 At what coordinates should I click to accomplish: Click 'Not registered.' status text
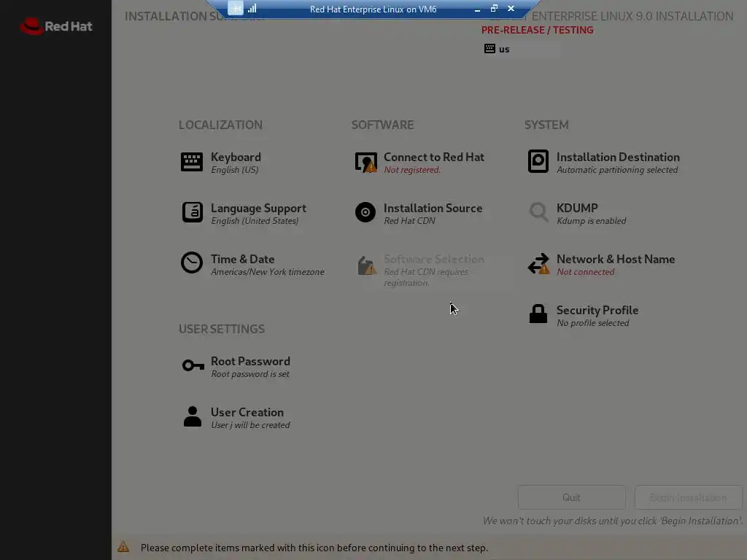pos(412,170)
